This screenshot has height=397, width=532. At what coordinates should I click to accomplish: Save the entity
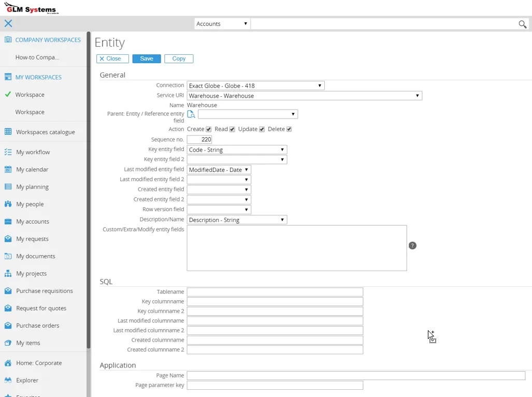147,59
